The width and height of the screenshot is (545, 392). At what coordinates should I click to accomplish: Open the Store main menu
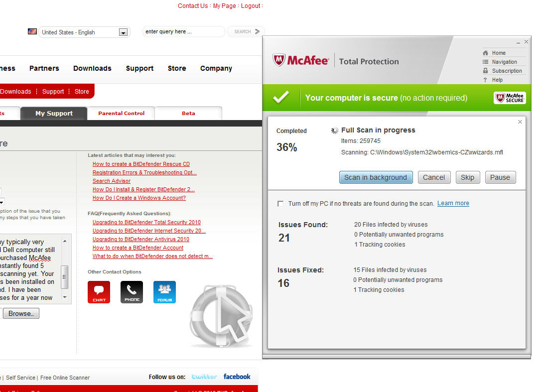coord(177,68)
